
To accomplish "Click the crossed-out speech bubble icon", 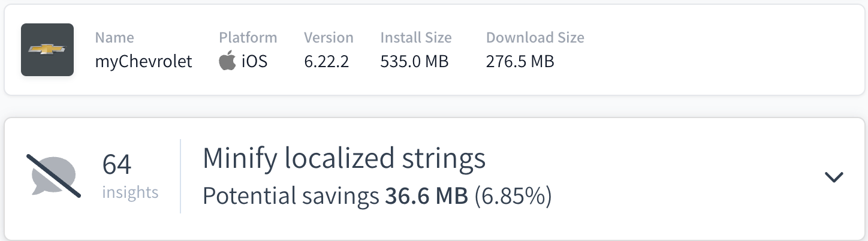I will (x=53, y=176).
